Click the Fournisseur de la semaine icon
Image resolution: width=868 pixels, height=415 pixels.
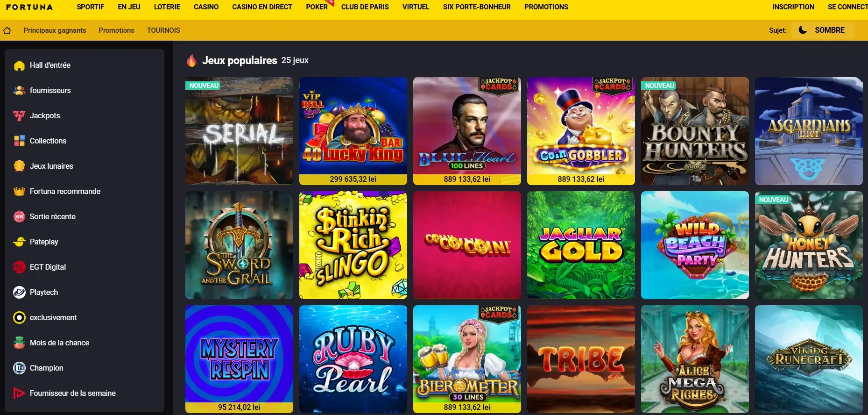pyautogui.click(x=19, y=394)
